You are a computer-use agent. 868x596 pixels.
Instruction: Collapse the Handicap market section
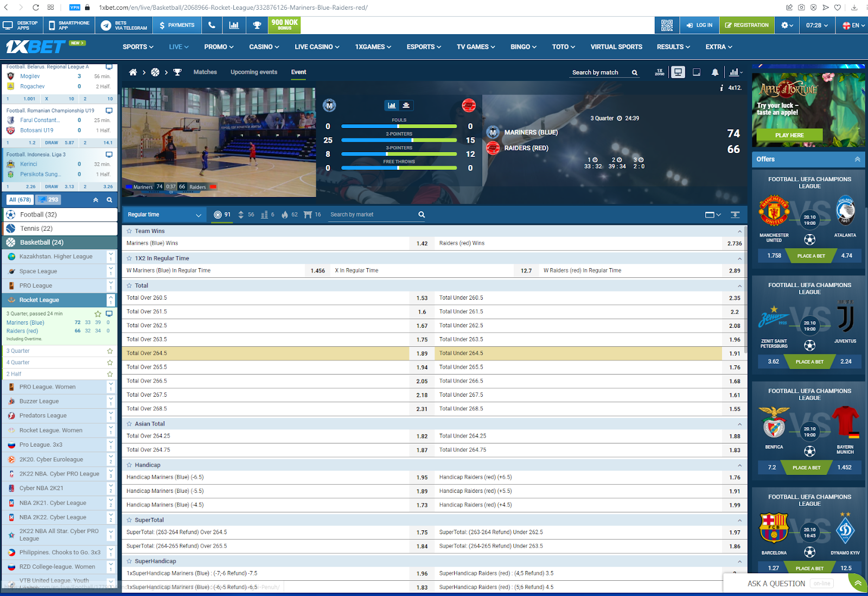pyautogui.click(x=739, y=465)
